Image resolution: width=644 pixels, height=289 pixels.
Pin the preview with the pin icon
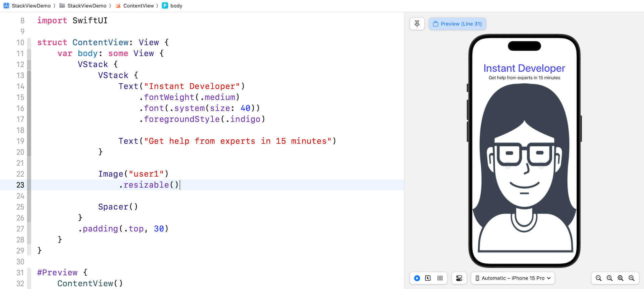tap(417, 24)
